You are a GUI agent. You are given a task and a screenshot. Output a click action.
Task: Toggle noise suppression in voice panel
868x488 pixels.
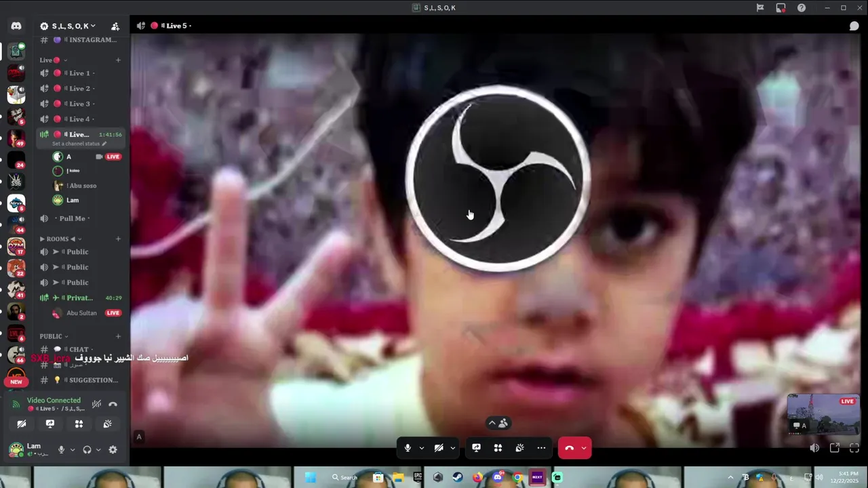coord(96,404)
